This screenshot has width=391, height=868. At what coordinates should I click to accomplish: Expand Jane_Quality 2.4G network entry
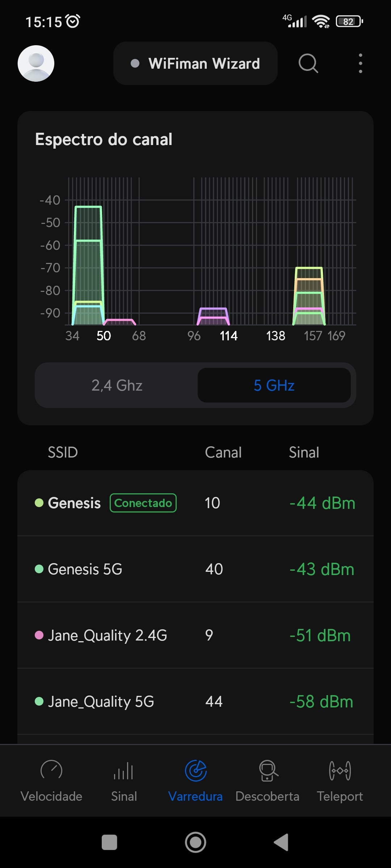(195, 635)
